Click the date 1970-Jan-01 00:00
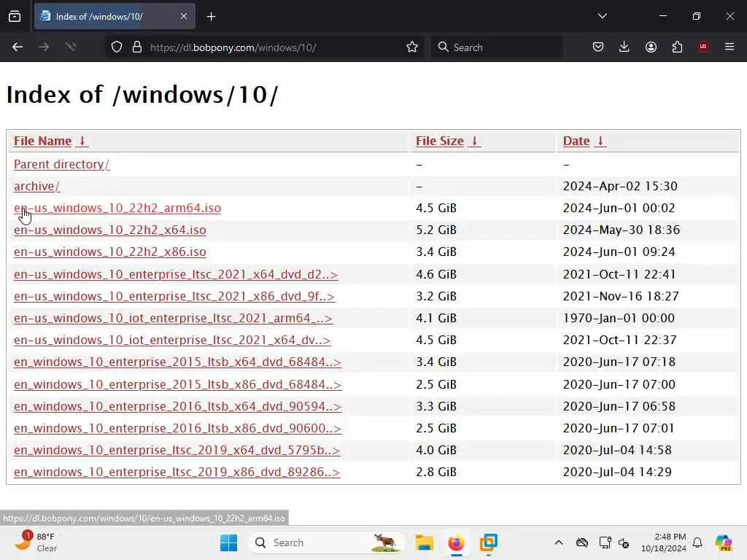Image resolution: width=747 pixels, height=560 pixels. (x=619, y=318)
